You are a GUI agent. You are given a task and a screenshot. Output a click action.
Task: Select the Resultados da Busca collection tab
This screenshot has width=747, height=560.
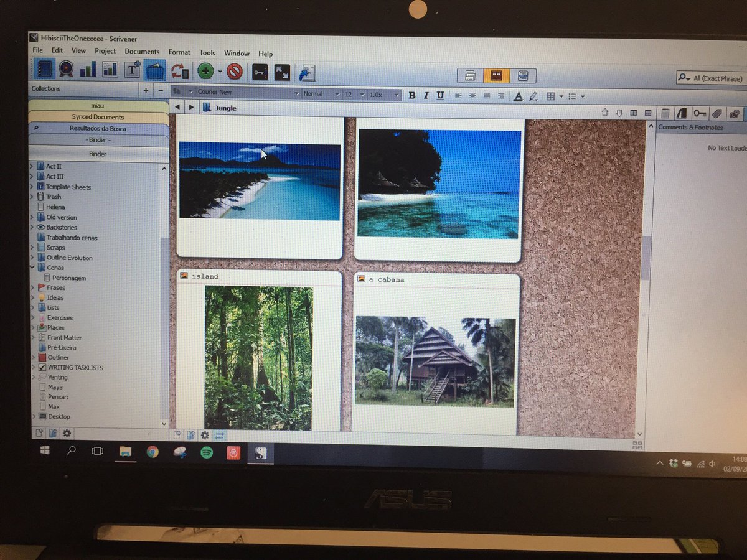[98, 128]
